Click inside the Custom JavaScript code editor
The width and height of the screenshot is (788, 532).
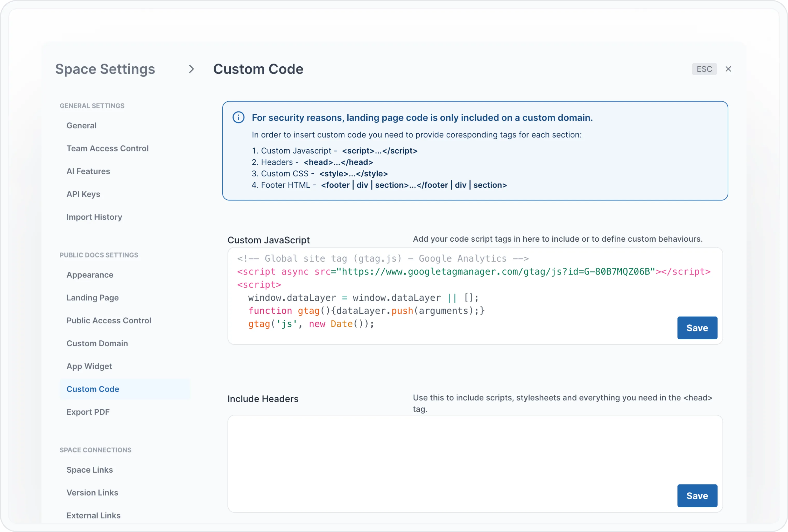[475, 296]
